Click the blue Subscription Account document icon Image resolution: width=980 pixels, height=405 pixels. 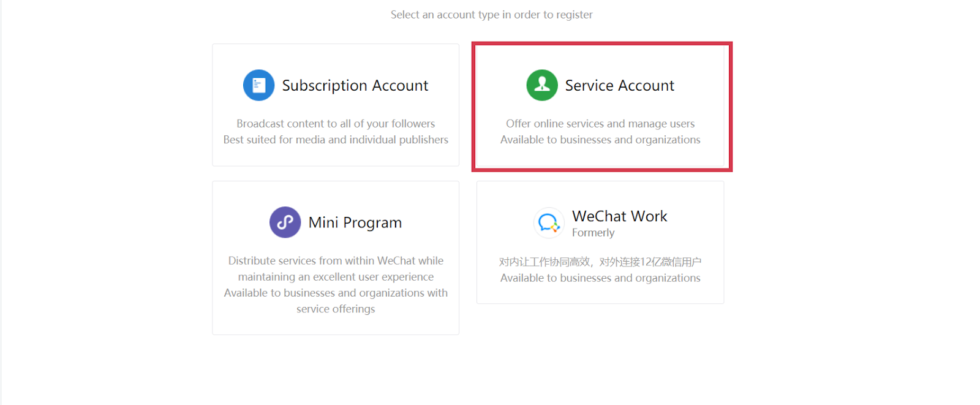tap(258, 85)
